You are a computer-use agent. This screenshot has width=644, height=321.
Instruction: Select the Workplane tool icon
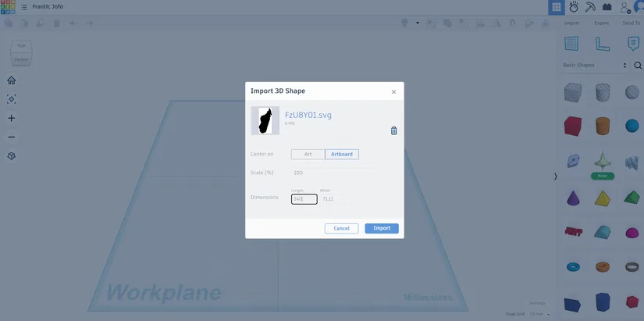point(571,44)
